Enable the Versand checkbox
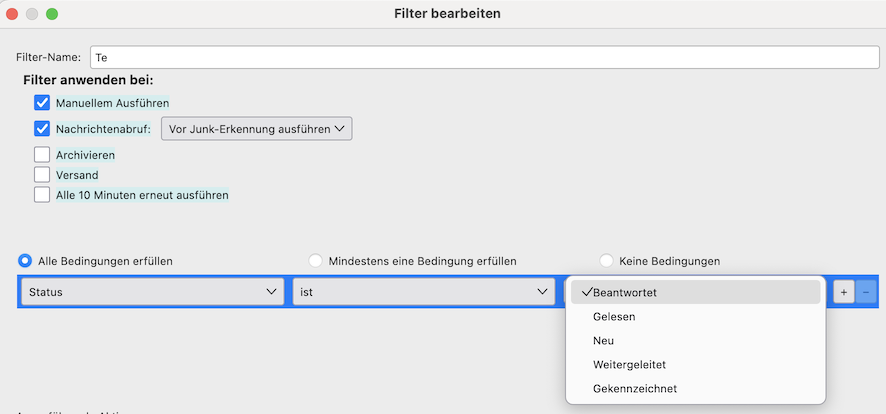The image size is (886, 414). 42,175
